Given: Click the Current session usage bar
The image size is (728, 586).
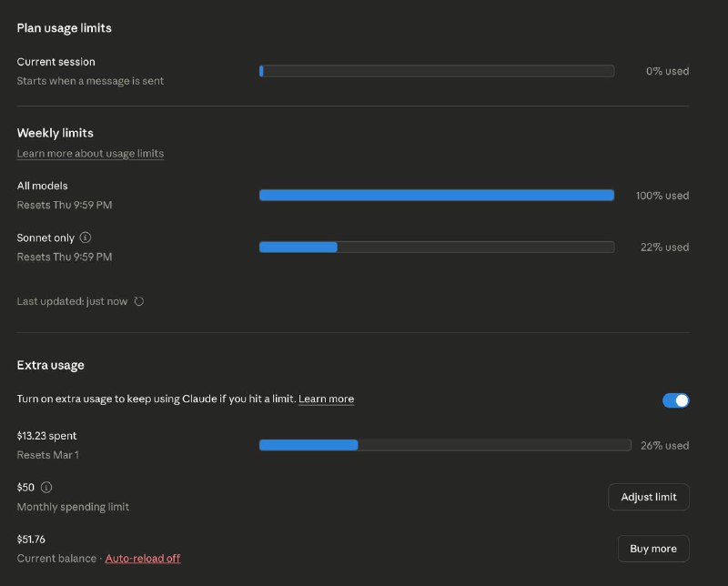Looking at the screenshot, I should [x=436, y=71].
